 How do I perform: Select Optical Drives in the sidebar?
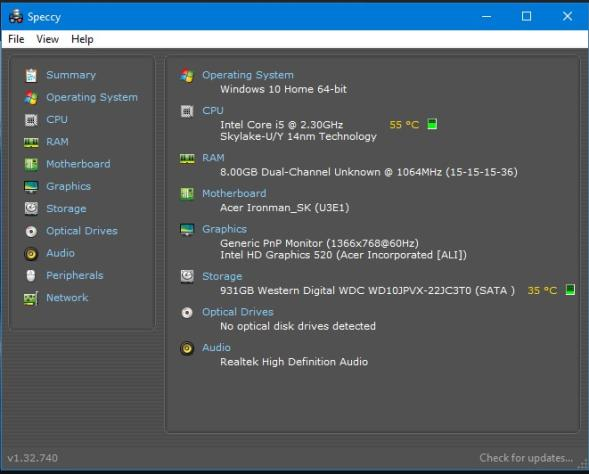tap(82, 231)
